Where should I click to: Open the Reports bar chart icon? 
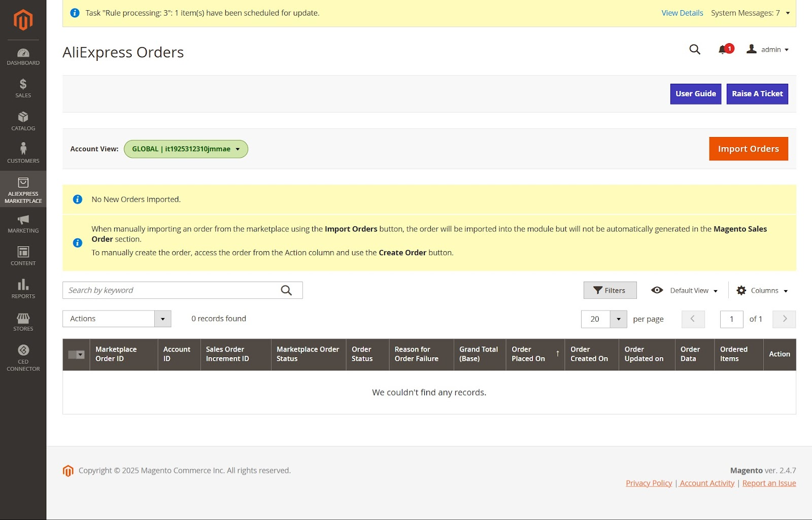click(23, 289)
